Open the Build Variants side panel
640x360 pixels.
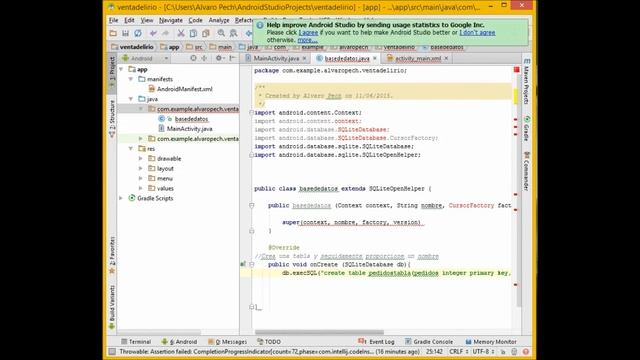tap(112, 307)
